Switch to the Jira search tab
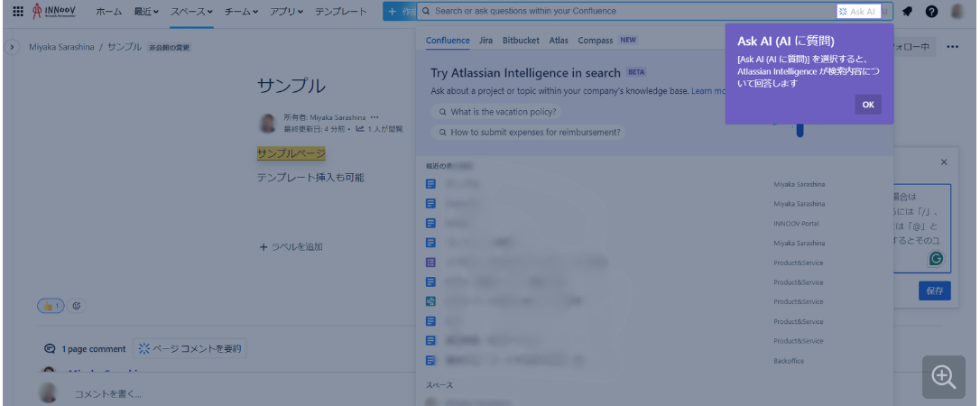This screenshot has height=406, width=980. 485,41
